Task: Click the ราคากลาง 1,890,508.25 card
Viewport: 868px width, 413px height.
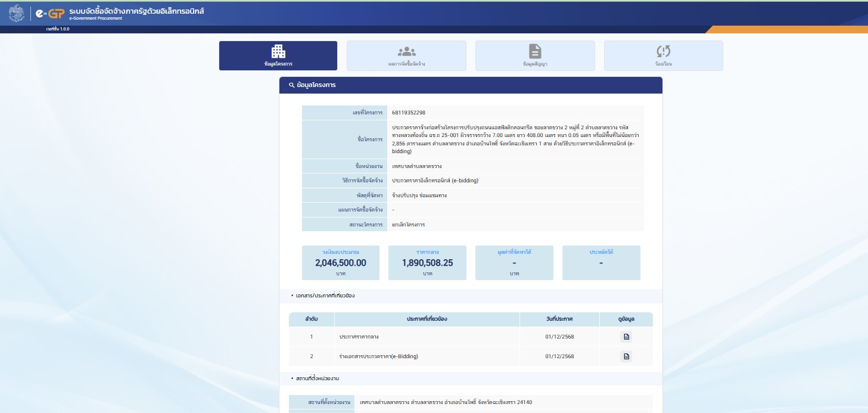Action: pyautogui.click(x=427, y=263)
